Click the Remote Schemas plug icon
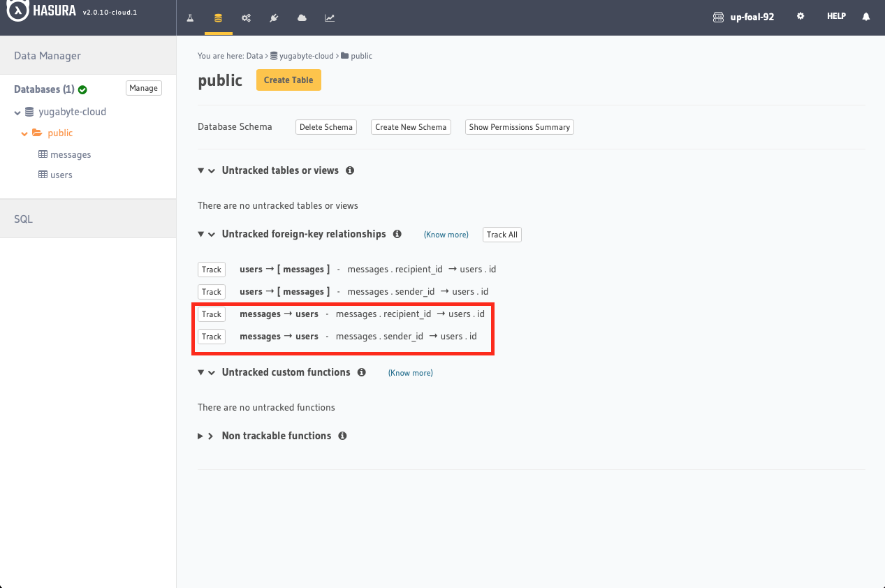Viewport: 885px width, 588px height. tap(274, 17)
